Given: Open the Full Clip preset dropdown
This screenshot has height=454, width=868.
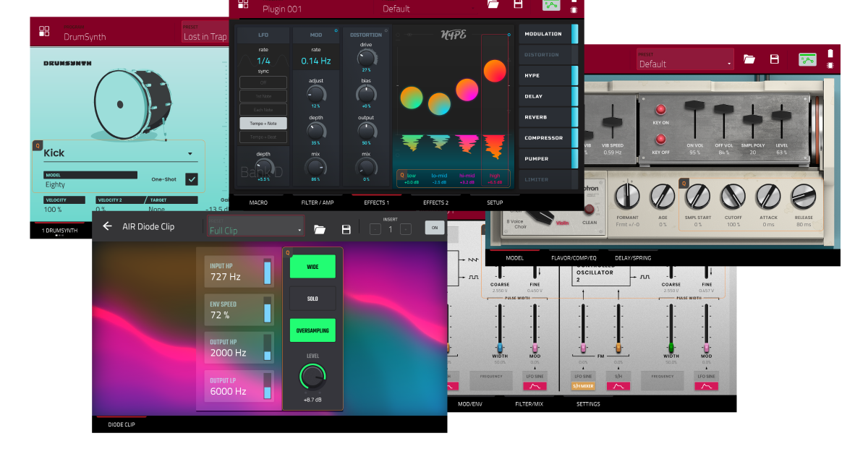Looking at the screenshot, I should tap(256, 226).
